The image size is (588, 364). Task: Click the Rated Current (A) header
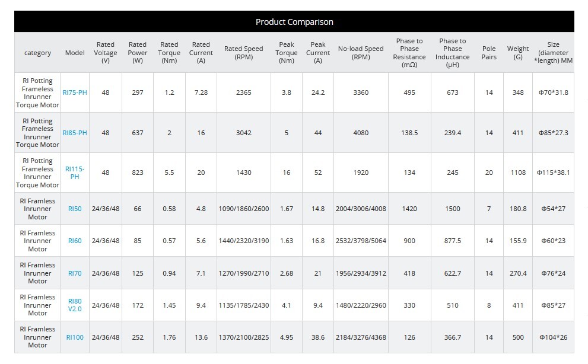[x=201, y=53]
